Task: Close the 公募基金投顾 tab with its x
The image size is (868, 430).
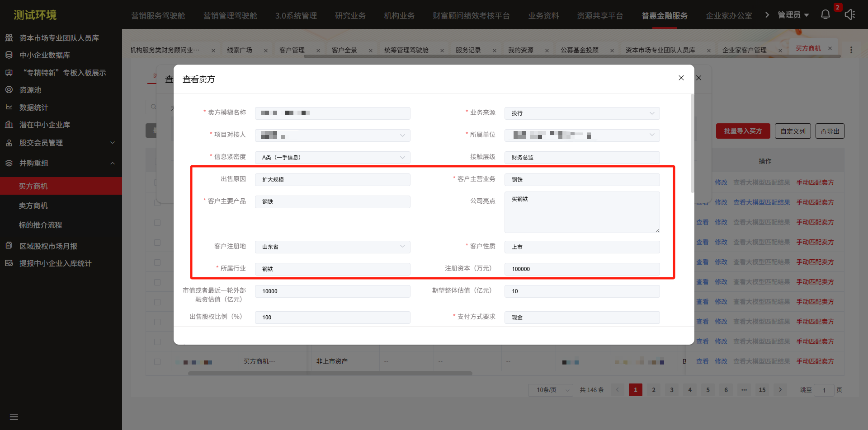Action: pos(612,51)
